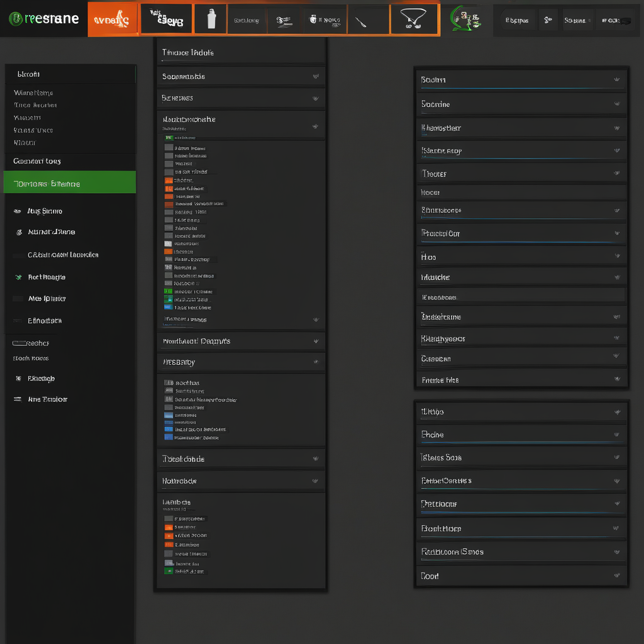Expand the top row of the right panel

[x=616, y=80]
